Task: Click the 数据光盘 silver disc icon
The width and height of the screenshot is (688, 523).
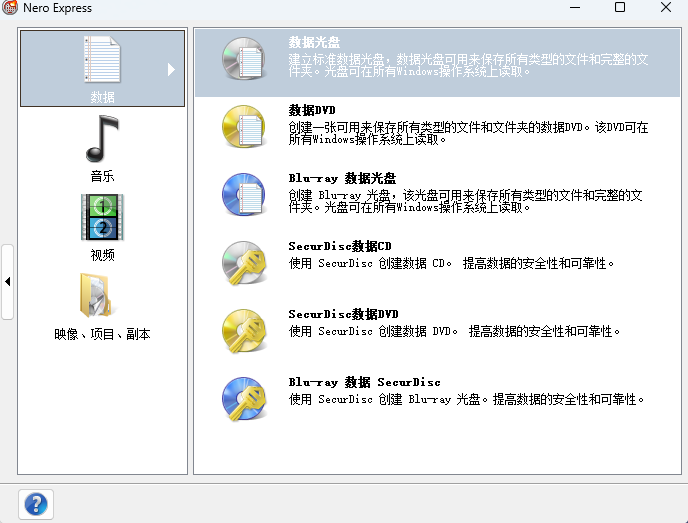Action: click(243, 59)
